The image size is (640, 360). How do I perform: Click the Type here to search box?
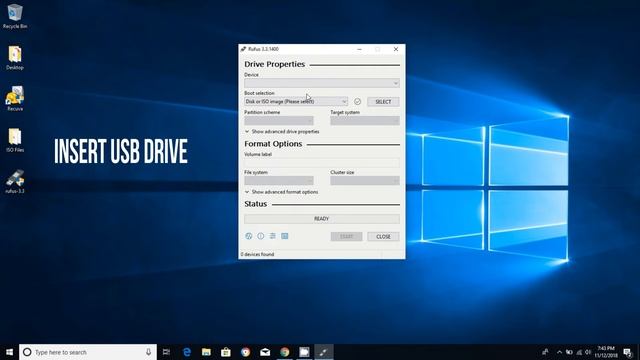(x=88, y=352)
